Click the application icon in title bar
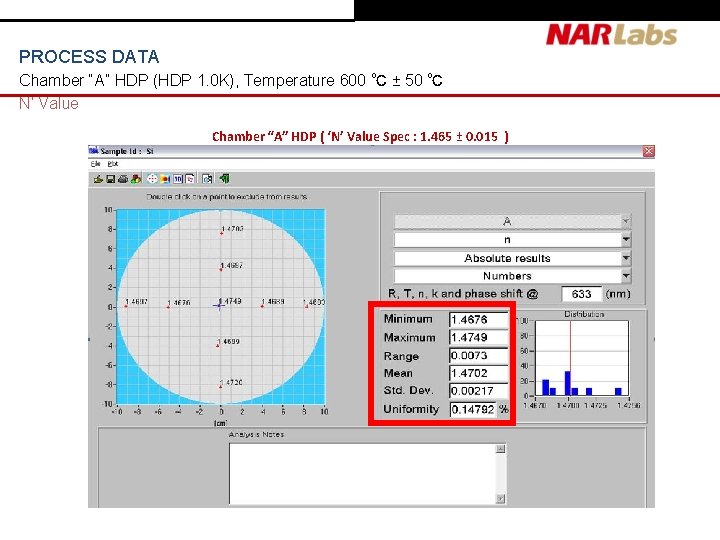The height and width of the screenshot is (540, 720). click(x=94, y=150)
